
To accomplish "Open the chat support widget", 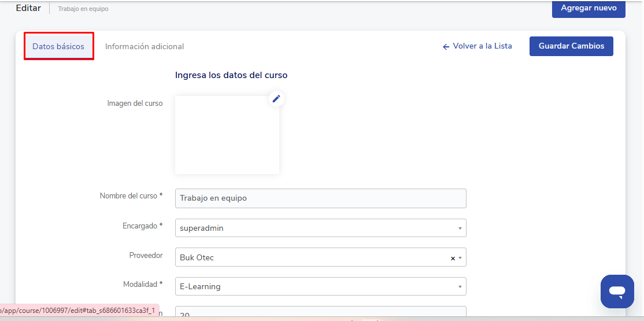I will tap(617, 291).
